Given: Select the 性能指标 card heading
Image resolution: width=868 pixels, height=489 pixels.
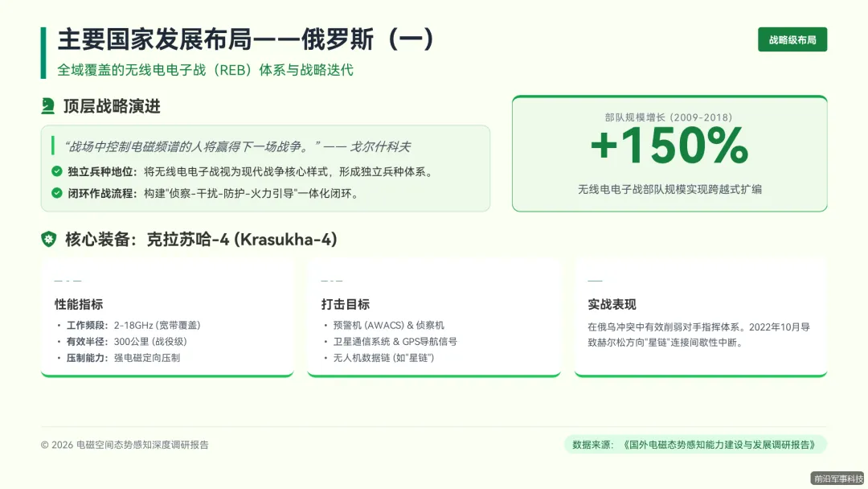Looking at the screenshot, I should (x=79, y=305).
